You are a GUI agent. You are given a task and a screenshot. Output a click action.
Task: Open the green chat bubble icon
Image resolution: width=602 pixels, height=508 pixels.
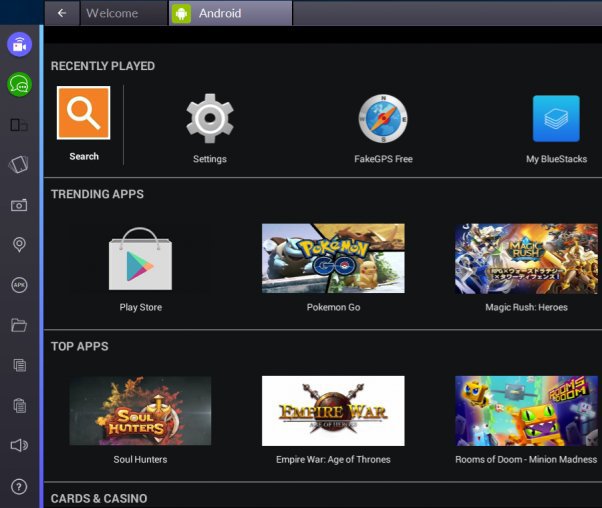(19, 84)
